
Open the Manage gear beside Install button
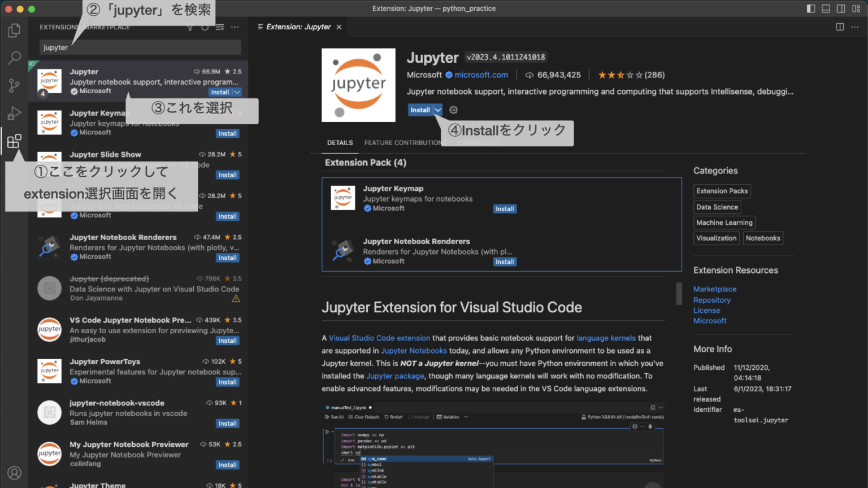coord(453,110)
